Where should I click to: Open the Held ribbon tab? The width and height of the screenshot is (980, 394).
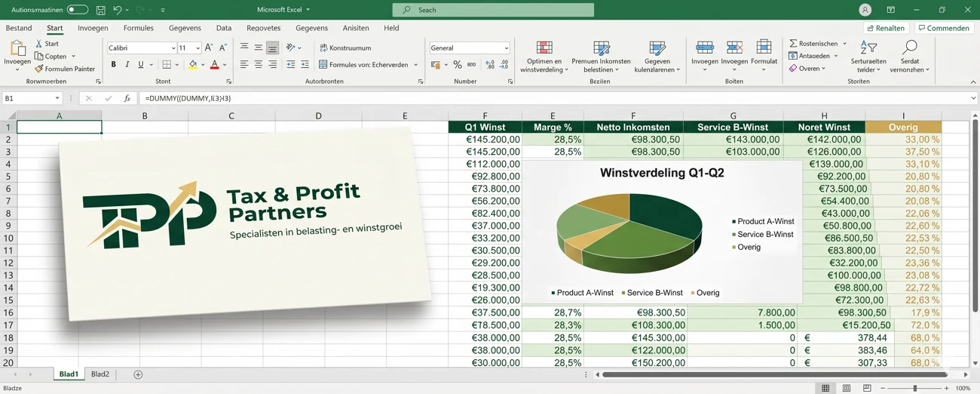[x=391, y=28]
